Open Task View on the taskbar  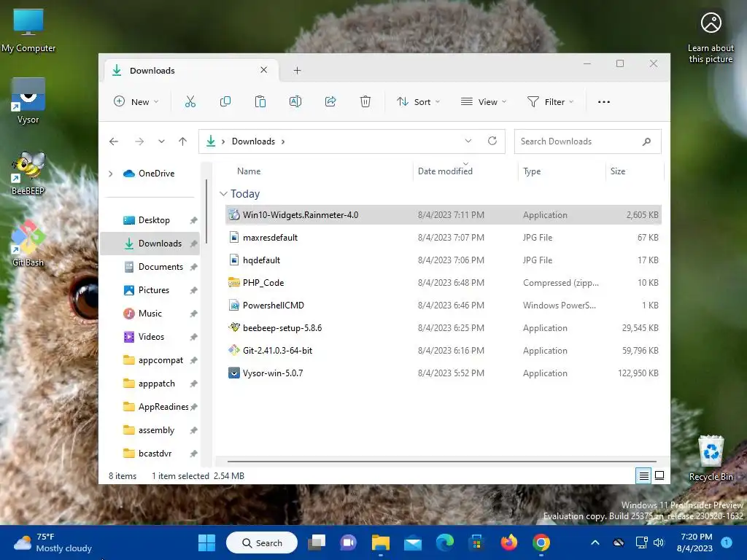317,542
